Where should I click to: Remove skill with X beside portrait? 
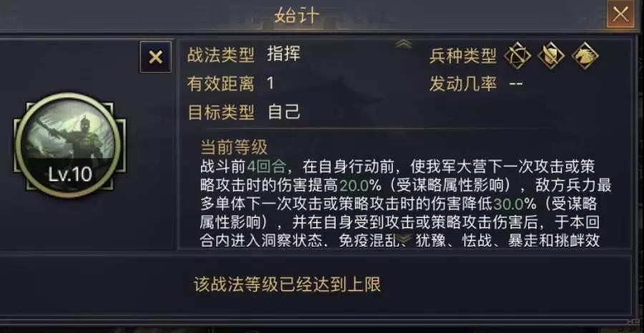[155, 57]
